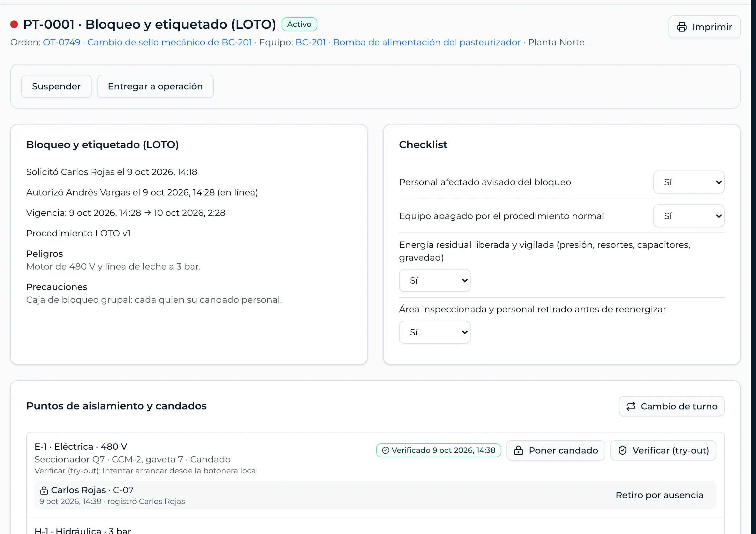Click the check-circle icon in Verificado badge
Viewport: 756px width, 534px height.
point(386,450)
